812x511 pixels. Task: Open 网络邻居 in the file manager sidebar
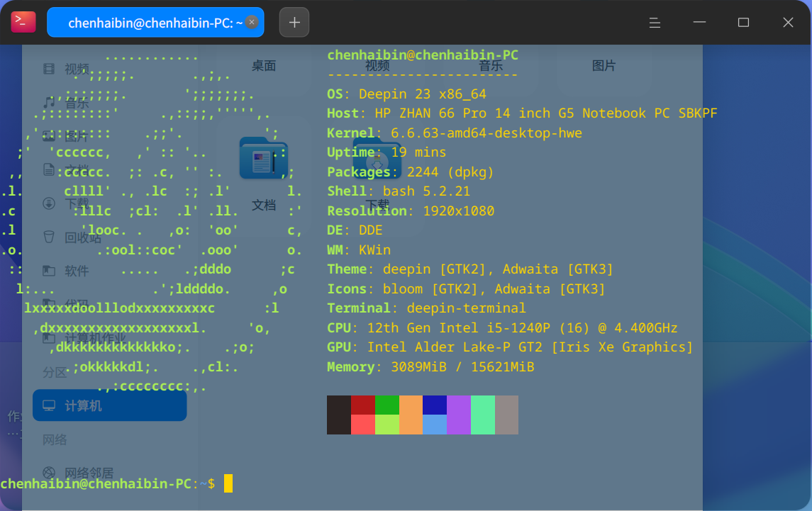tap(78, 473)
